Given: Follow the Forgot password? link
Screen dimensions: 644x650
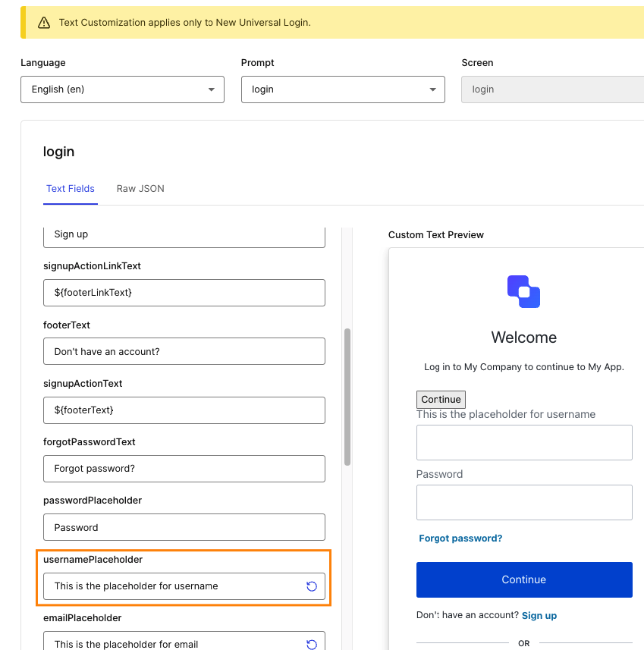Looking at the screenshot, I should click(x=460, y=538).
